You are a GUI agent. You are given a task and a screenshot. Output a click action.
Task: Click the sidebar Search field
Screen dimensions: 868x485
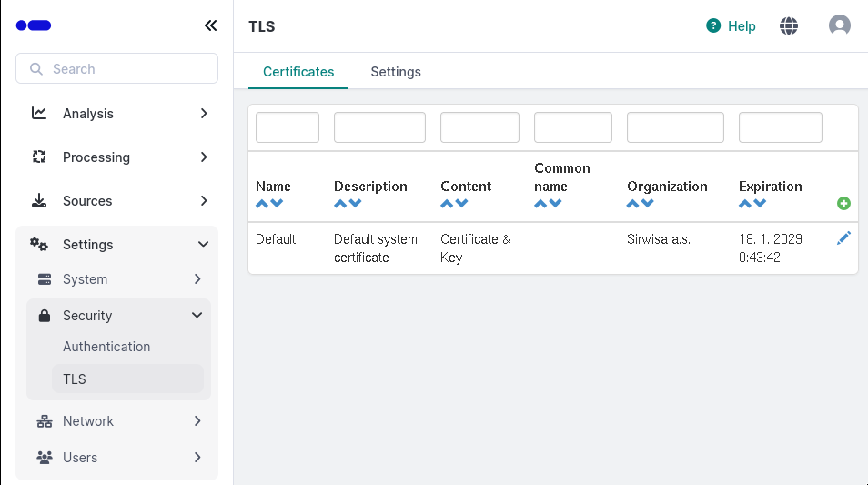(116, 69)
